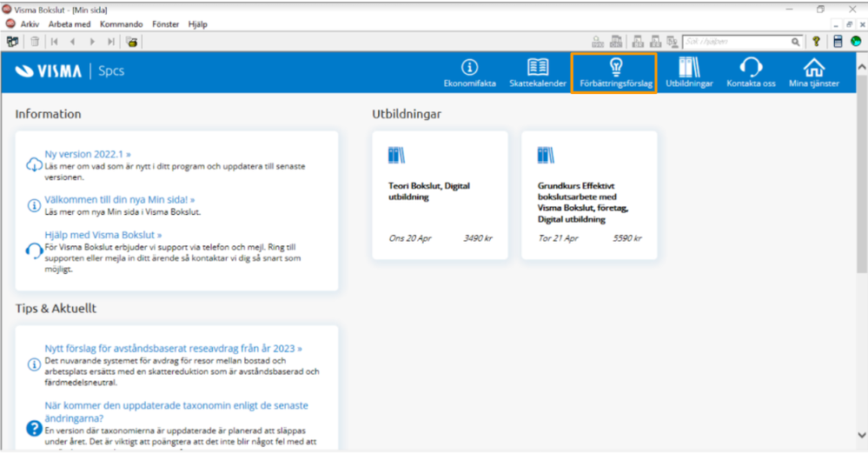Follow the Hjälp med Visma Bokslut link
Viewport: 868px width, 454px height.
coord(103,235)
